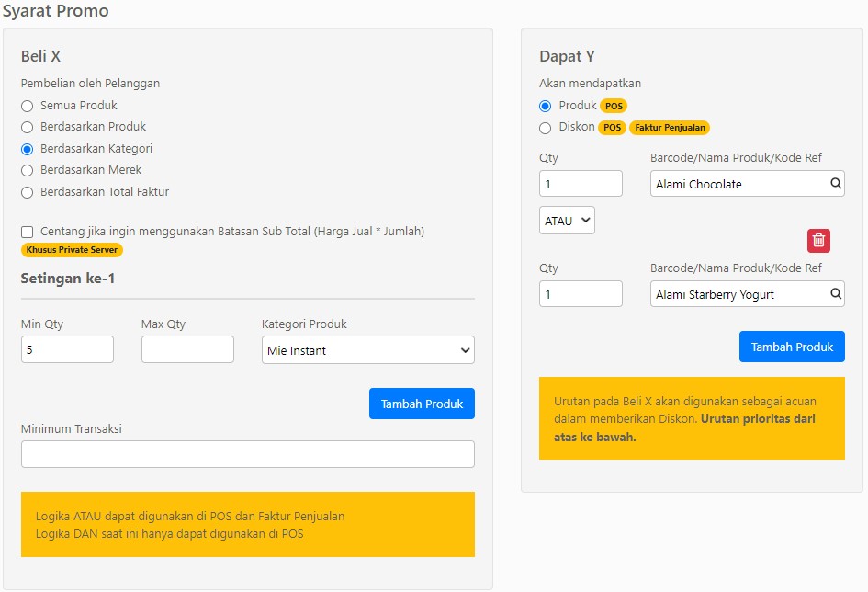Enable the Batasan Sub Total checkbox
Image resolution: width=868 pixels, height=592 pixels.
28,232
